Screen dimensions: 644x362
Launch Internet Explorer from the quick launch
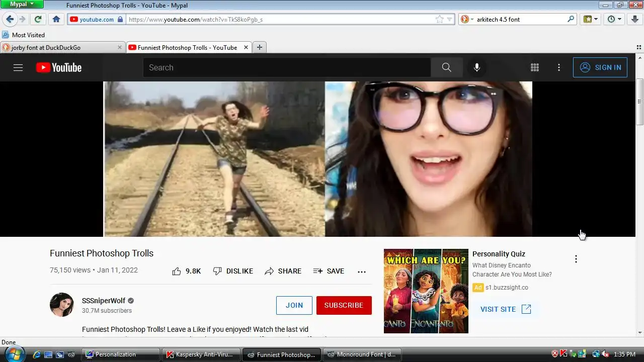[x=37, y=354]
